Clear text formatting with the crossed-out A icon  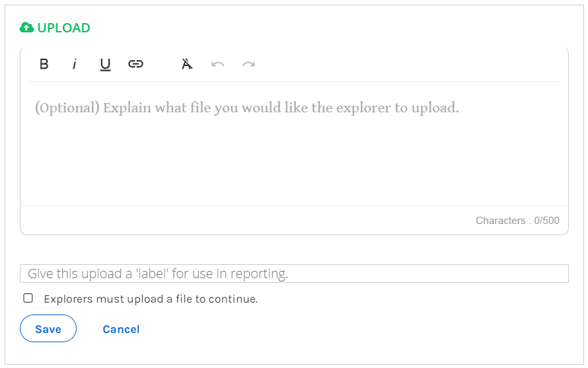pos(187,64)
